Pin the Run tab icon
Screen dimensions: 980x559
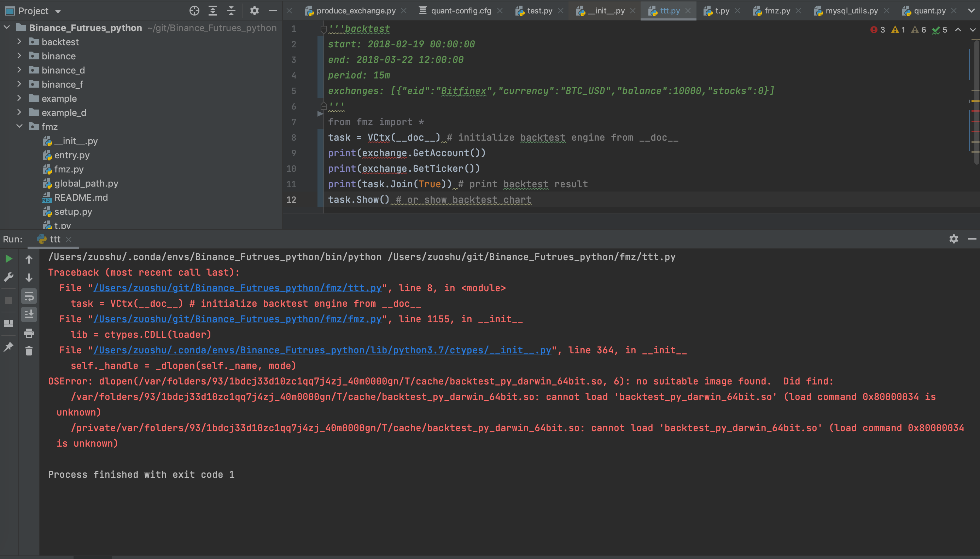(8, 347)
